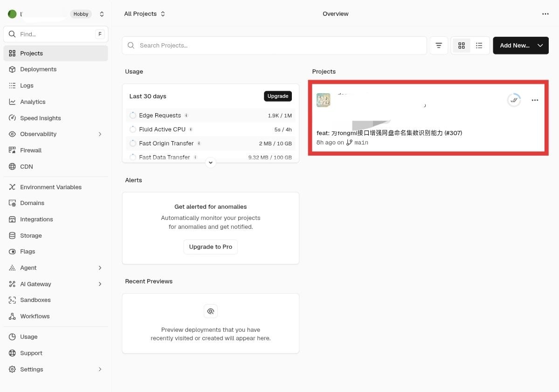
Task: Open the Integrations page
Action: (x=55, y=219)
